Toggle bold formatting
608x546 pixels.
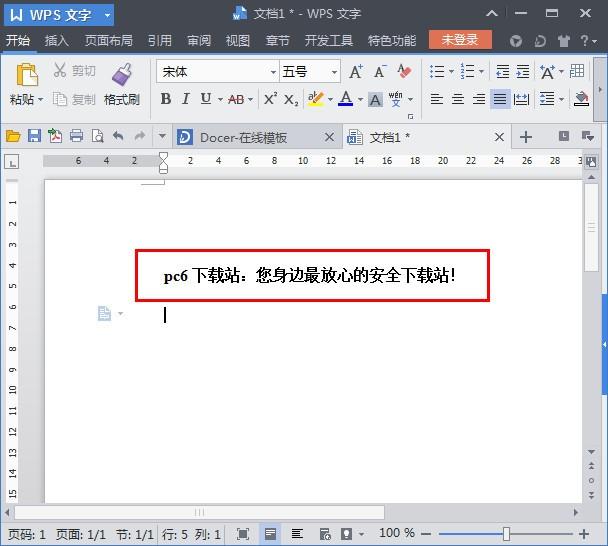pyautogui.click(x=166, y=99)
